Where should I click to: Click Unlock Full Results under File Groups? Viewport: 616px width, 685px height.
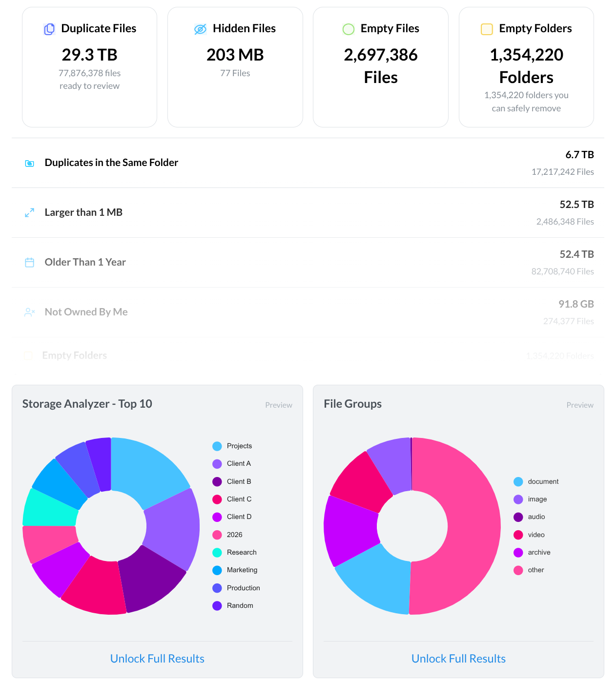(x=458, y=658)
